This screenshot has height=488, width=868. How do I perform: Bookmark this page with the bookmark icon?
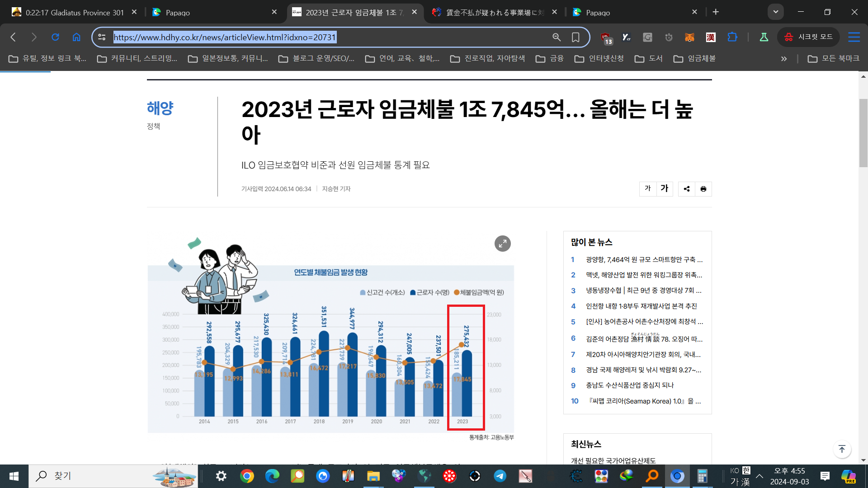pyautogui.click(x=576, y=38)
